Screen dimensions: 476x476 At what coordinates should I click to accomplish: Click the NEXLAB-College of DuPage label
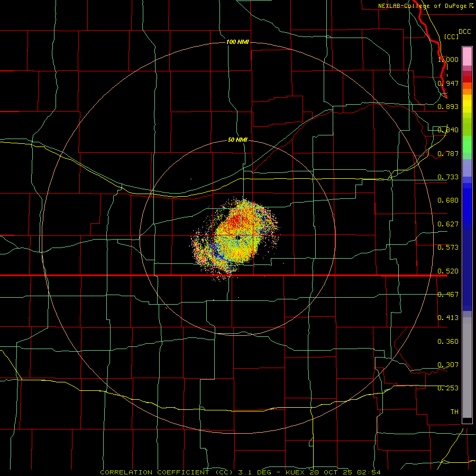425,6
